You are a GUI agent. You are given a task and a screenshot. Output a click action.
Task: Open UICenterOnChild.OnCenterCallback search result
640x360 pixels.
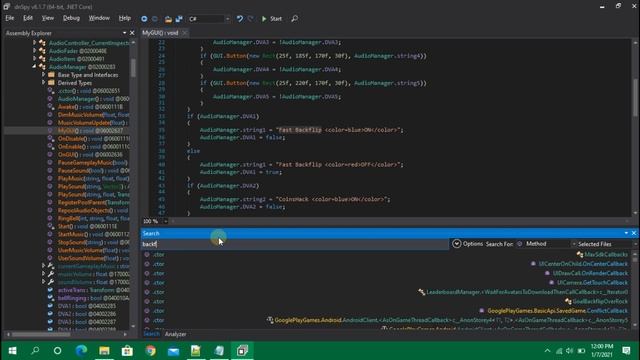583,264
